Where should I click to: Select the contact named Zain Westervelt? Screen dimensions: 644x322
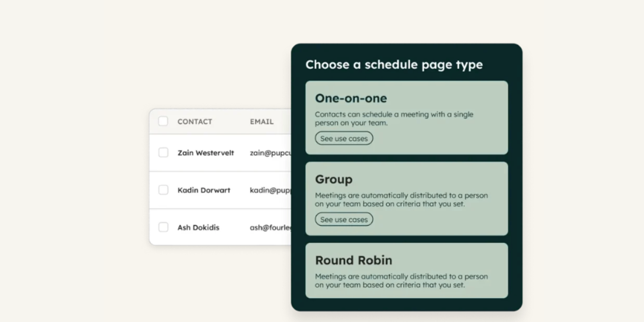point(206,153)
